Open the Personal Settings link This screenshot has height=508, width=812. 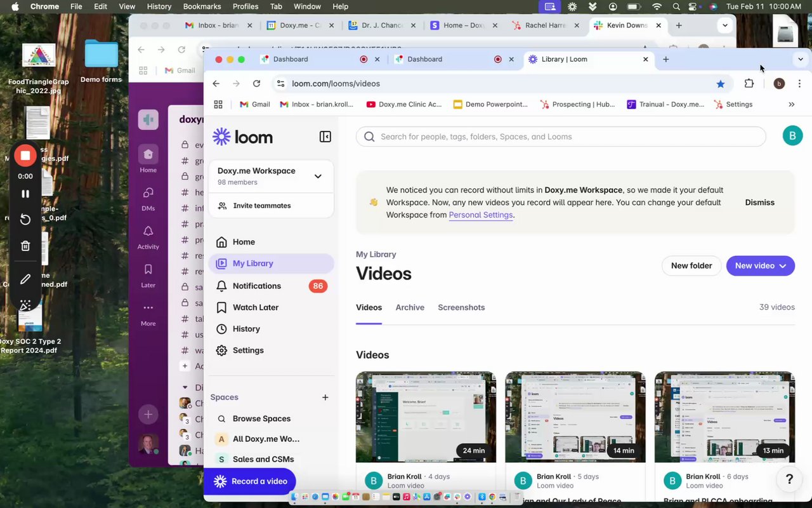[481, 215]
